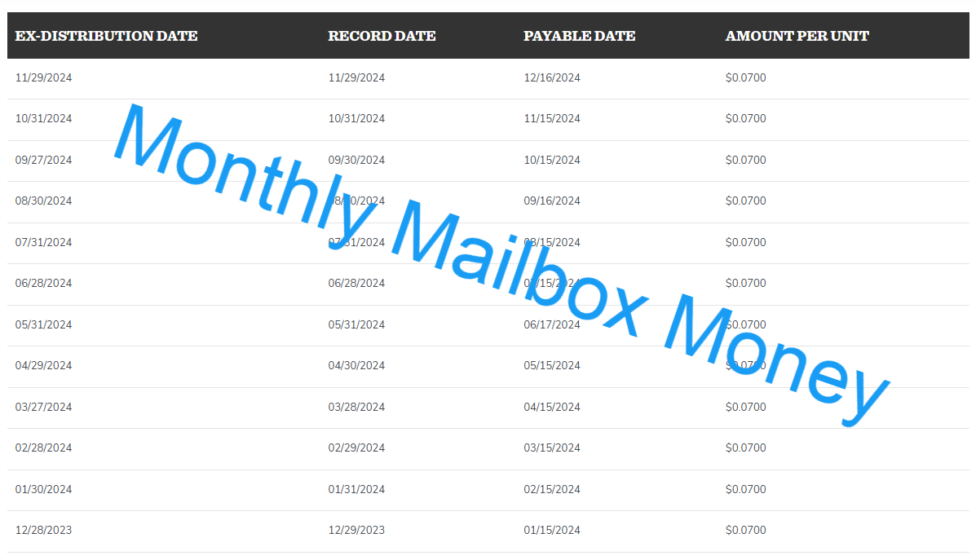Select the 05/15/2024 payable date
976x560 pixels.
coord(552,365)
